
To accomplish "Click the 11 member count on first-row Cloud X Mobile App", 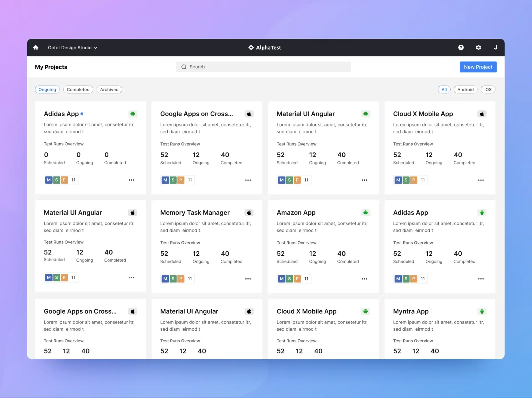I will point(423,180).
